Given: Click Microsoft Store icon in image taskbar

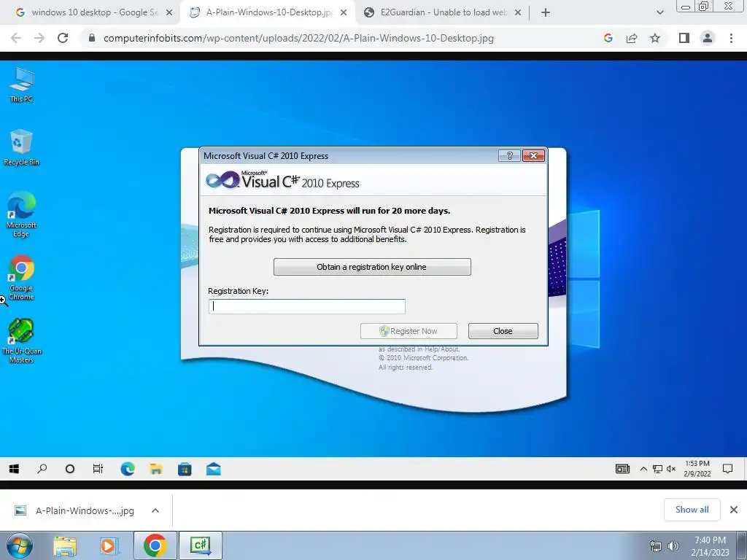Looking at the screenshot, I should point(185,469).
